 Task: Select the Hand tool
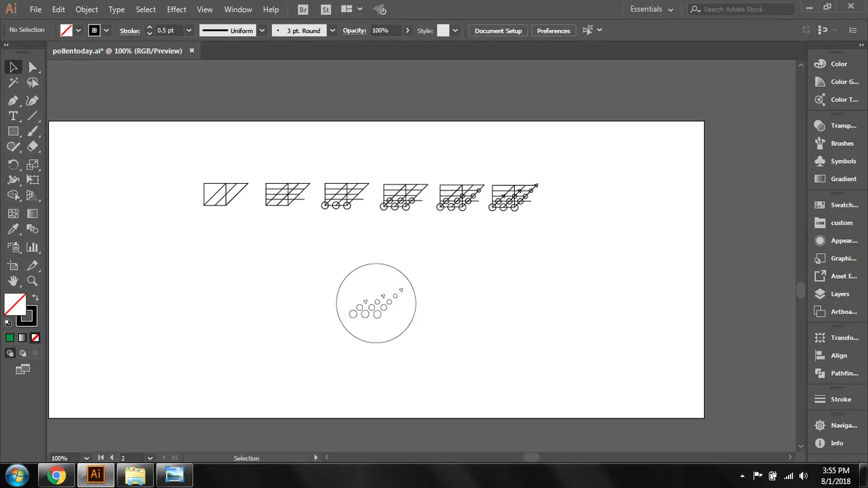tap(13, 281)
